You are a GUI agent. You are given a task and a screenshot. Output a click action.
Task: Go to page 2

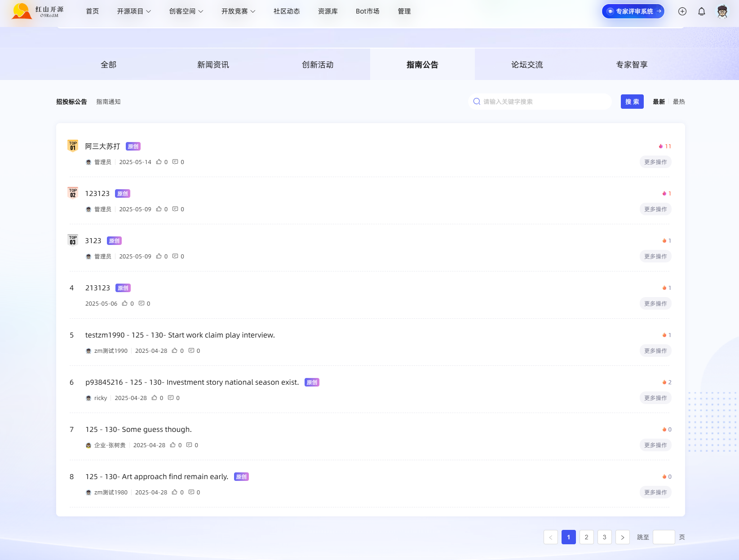point(586,537)
